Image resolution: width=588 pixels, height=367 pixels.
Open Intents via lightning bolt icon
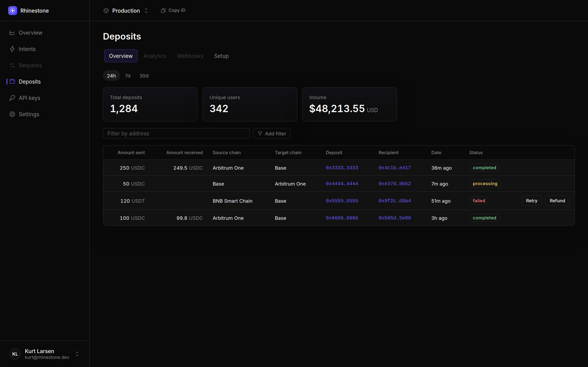[x=12, y=49]
